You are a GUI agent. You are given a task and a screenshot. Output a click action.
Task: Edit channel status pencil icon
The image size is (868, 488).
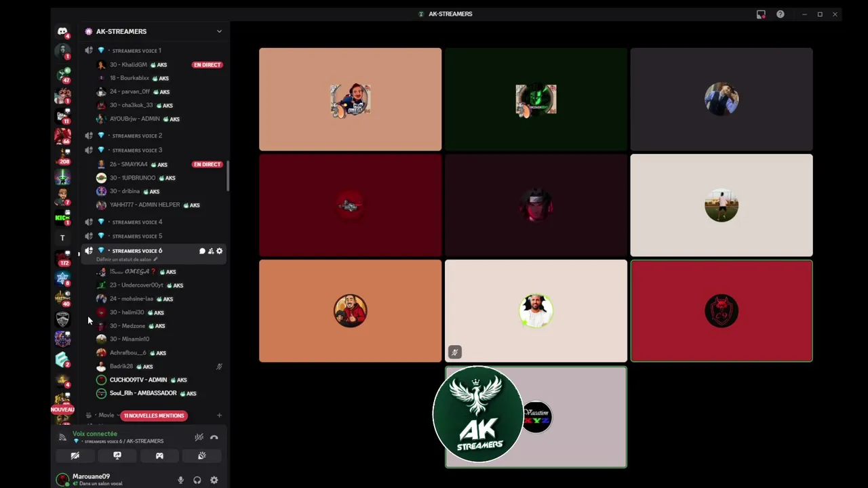[x=155, y=260]
